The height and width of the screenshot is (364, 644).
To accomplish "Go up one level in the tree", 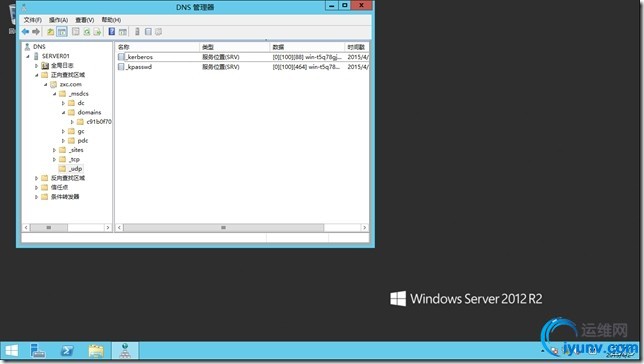I will tap(51, 32).
